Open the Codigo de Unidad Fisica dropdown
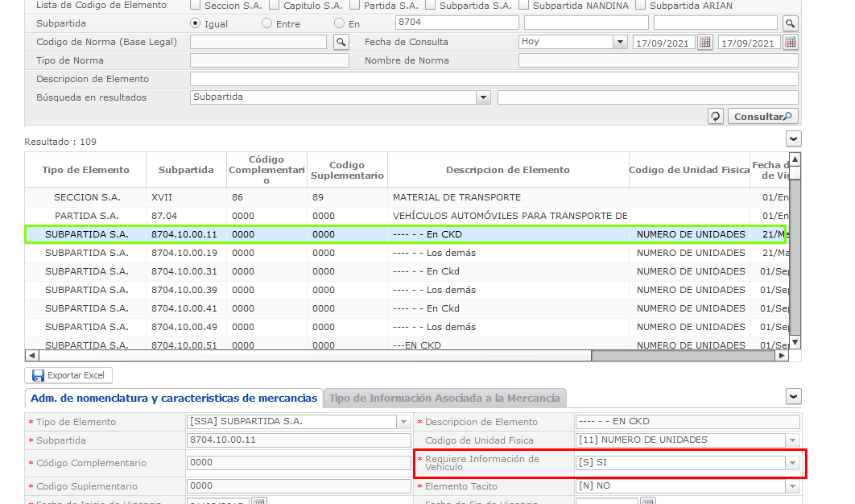Viewport: 855px width, 504px height. tap(793, 440)
